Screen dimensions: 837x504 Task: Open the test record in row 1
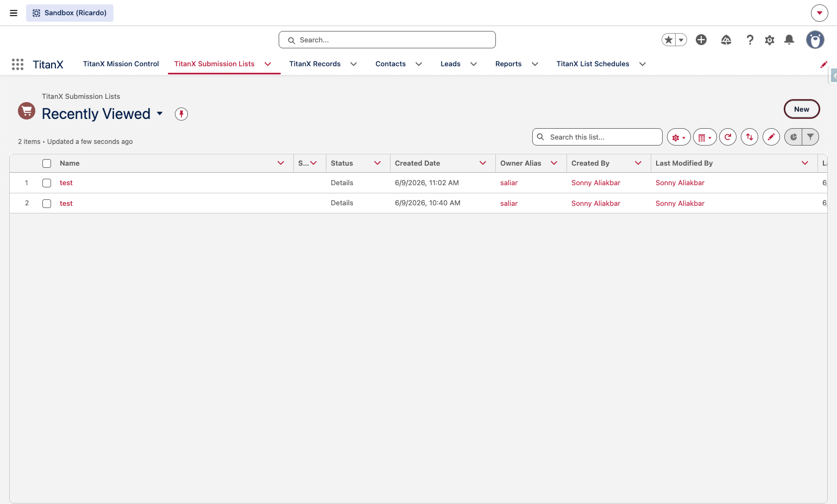[66, 183]
